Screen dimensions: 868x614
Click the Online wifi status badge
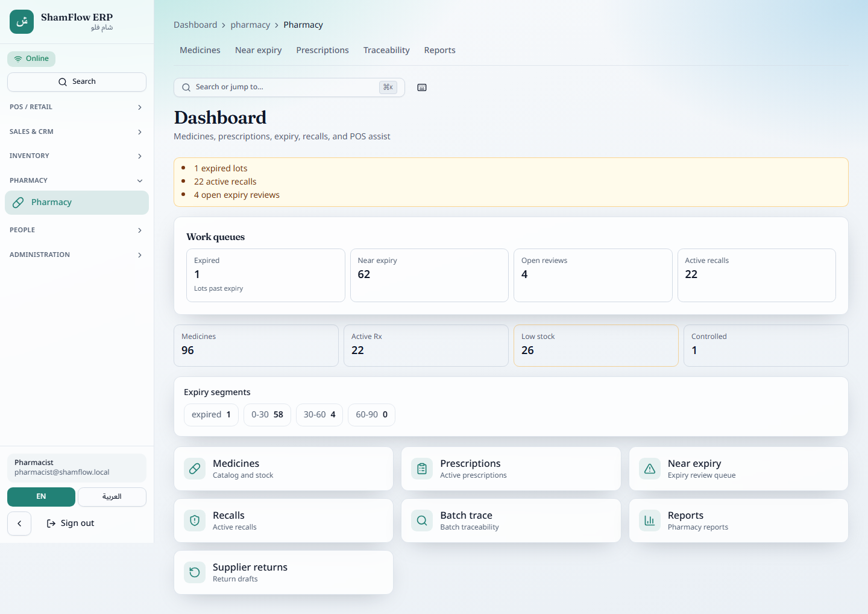click(x=31, y=59)
